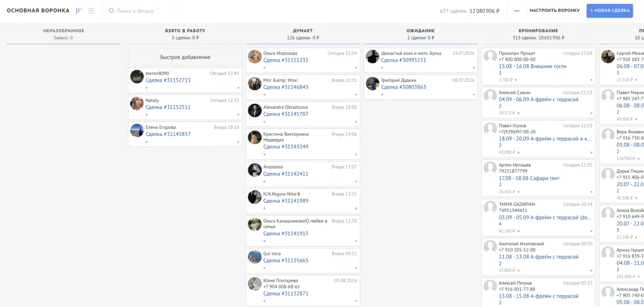Select the Ожидание column header

click(421, 31)
